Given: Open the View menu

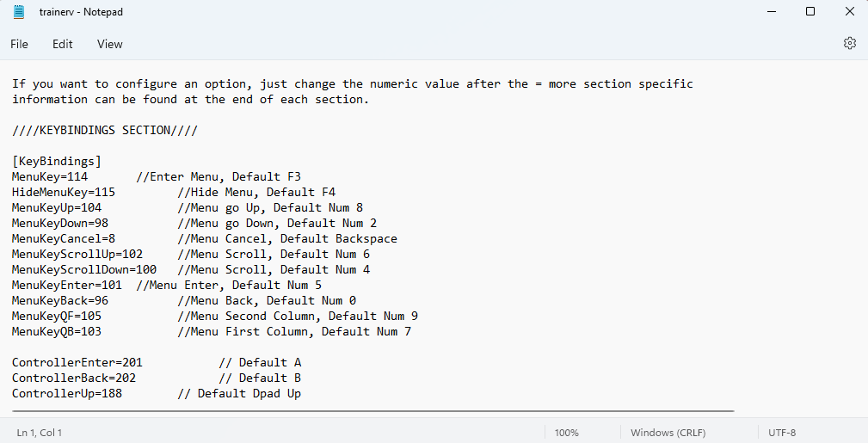Looking at the screenshot, I should 109,44.
